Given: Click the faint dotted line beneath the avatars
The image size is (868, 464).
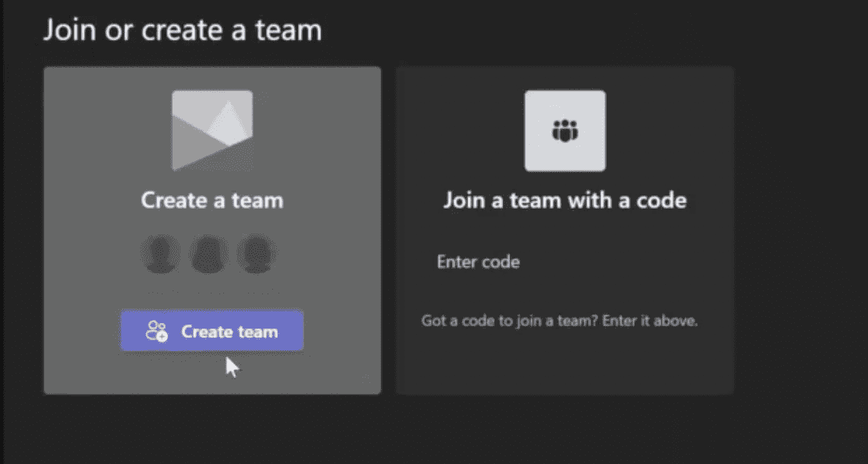Looking at the screenshot, I should click(213, 293).
